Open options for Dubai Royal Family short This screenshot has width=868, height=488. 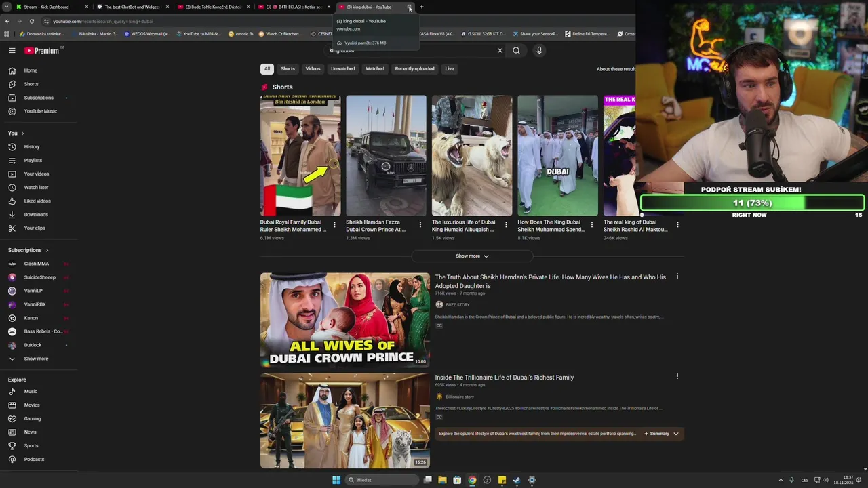[x=334, y=224]
